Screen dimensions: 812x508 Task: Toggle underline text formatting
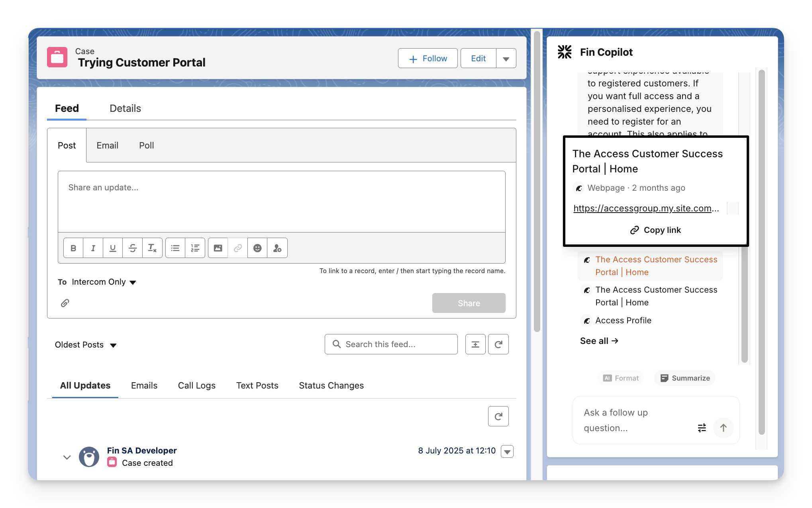click(x=113, y=248)
